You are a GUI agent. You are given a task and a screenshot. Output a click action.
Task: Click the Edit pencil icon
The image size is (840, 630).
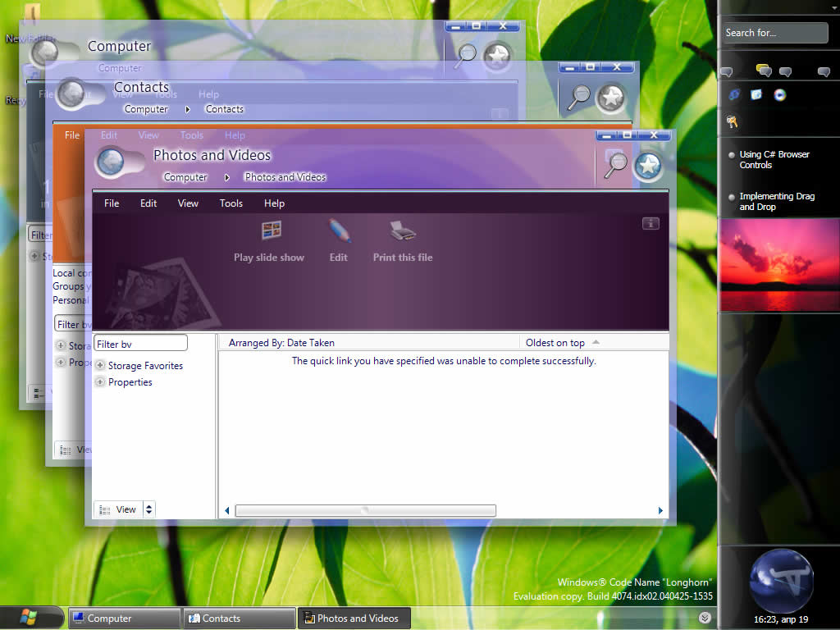(x=339, y=231)
